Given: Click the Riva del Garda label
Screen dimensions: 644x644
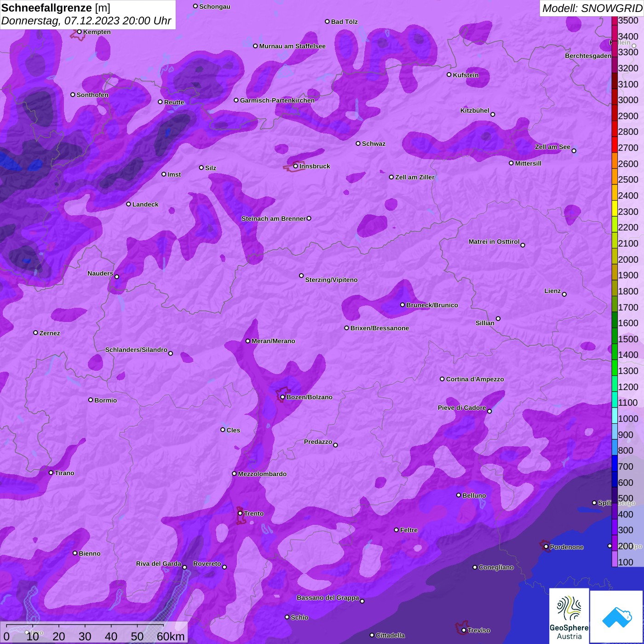Looking at the screenshot, I should coord(159,563).
